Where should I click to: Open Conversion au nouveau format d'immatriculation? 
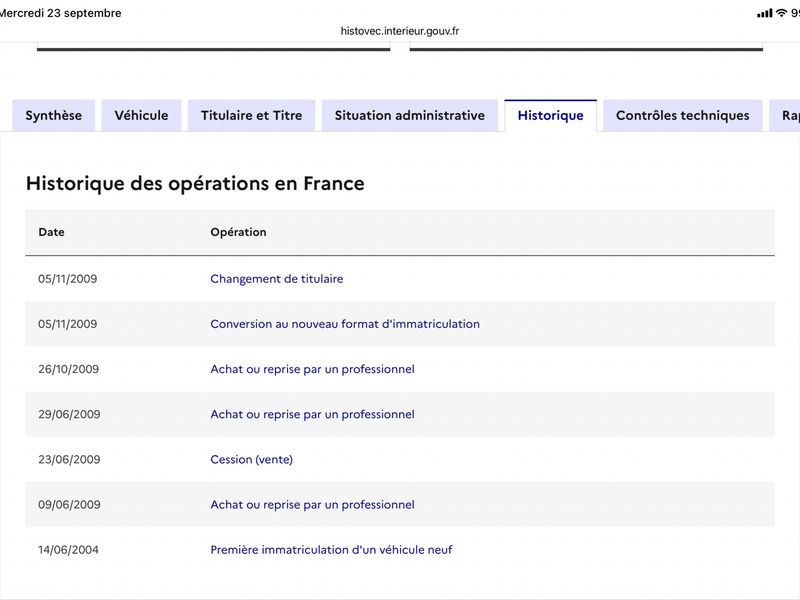[x=345, y=324]
